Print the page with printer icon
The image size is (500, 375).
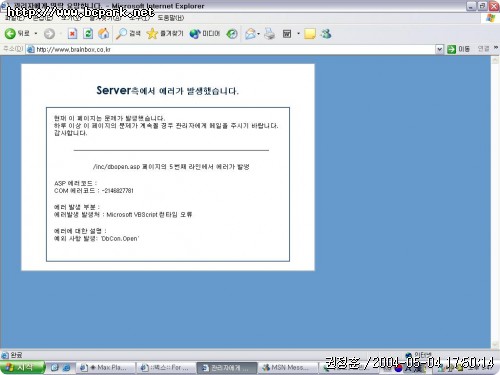click(269, 33)
